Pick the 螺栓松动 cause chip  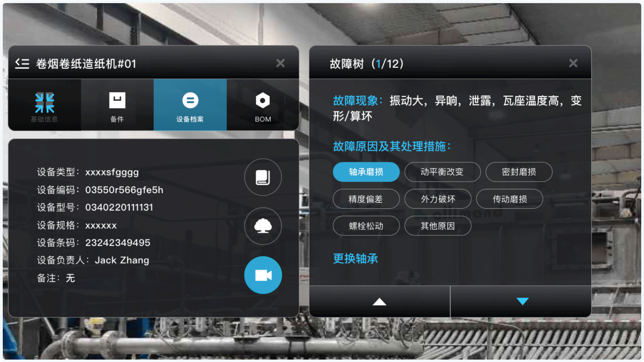[x=366, y=226]
